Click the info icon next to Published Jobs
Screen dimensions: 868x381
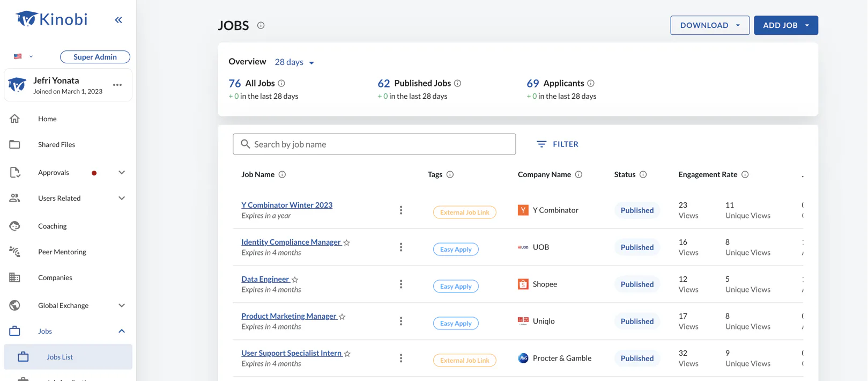458,83
